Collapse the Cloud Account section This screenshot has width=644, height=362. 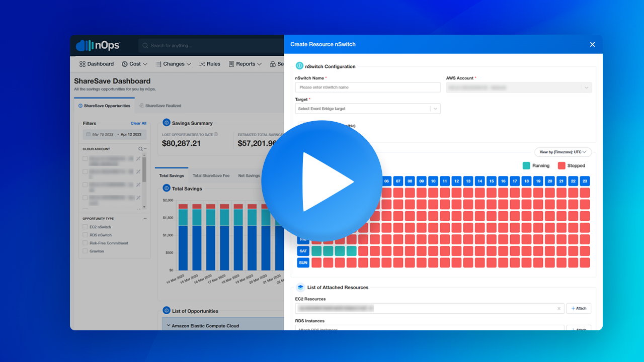tap(145, 149)
